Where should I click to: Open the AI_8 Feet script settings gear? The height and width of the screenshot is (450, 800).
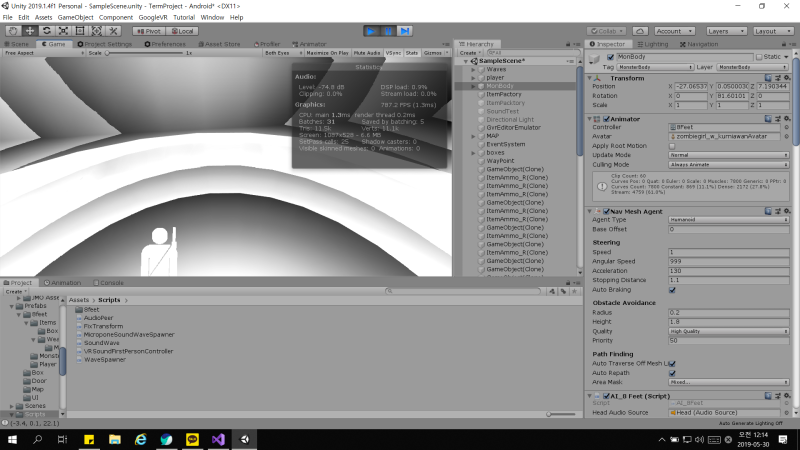[787, 396]
